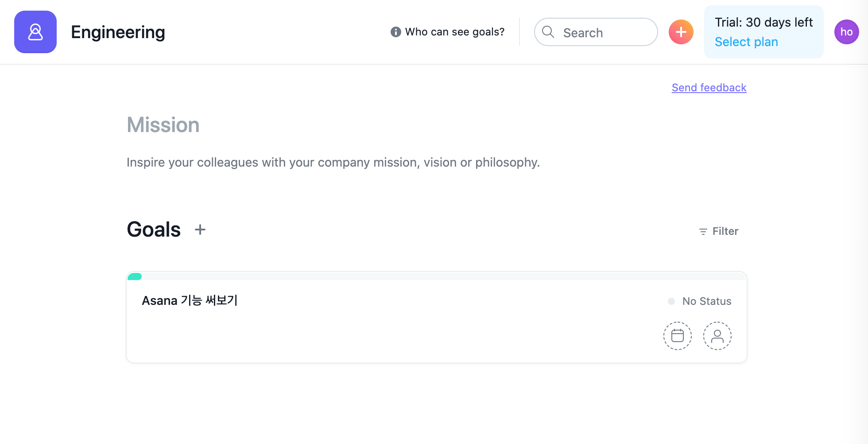Screen dimensions: 868x444
Task: Open the Filter options
Action: tap(718, 231)
